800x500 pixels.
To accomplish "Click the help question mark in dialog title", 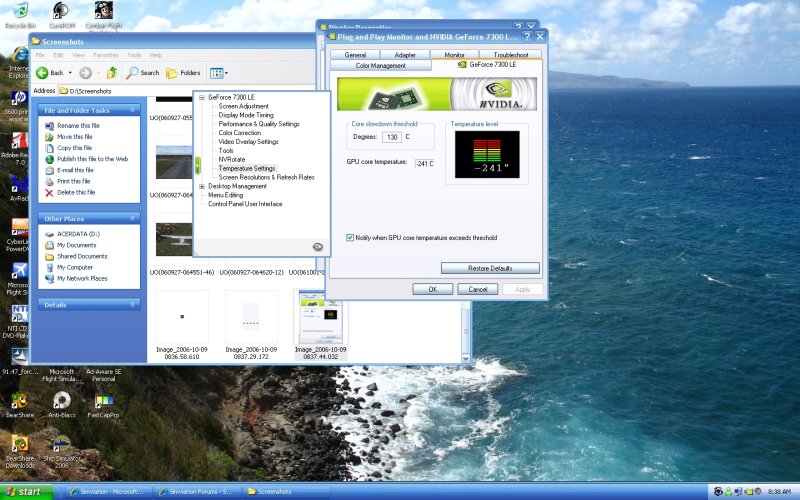I will 527,36.
